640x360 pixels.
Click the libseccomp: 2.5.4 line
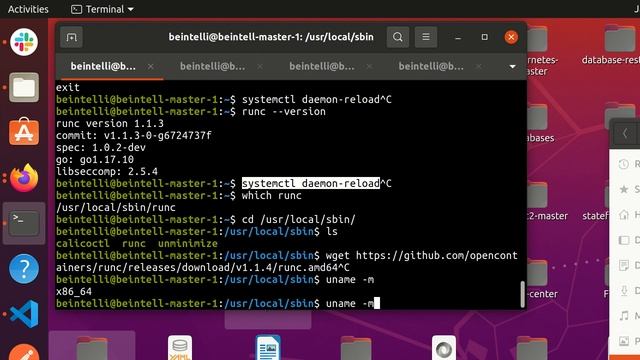tap(107, 171)
